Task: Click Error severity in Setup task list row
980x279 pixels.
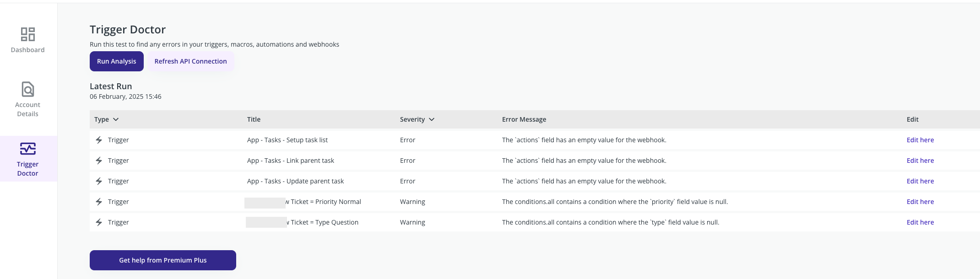Action: click(407, 140)
